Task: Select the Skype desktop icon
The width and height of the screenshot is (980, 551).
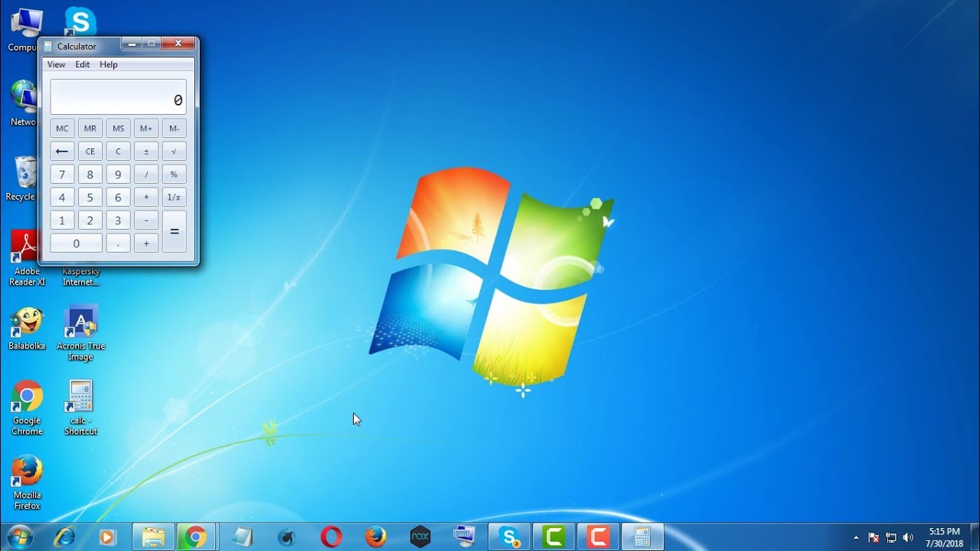Action: click(x=80, y=21)
